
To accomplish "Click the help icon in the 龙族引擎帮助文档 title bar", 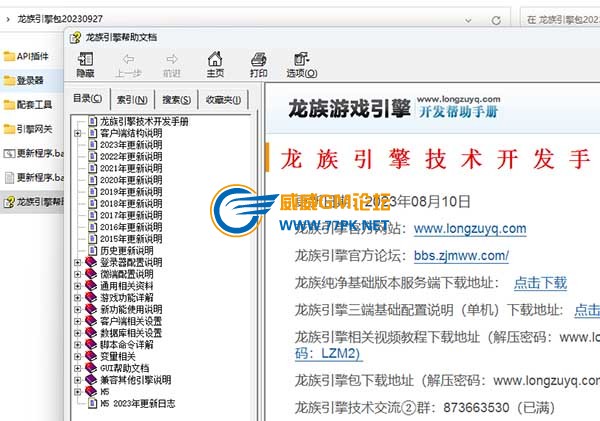I will pyautogui.click(x=75, y=38).
